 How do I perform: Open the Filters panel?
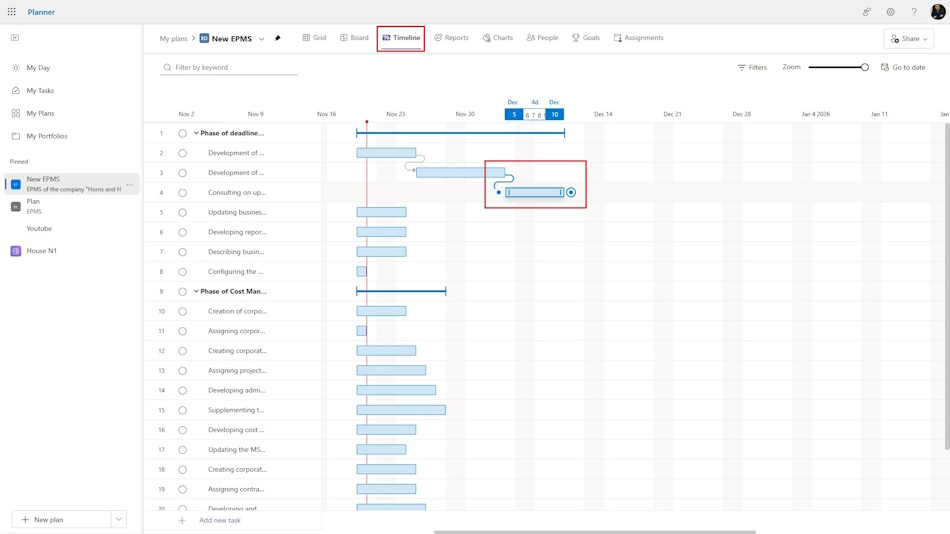point(752,67)
